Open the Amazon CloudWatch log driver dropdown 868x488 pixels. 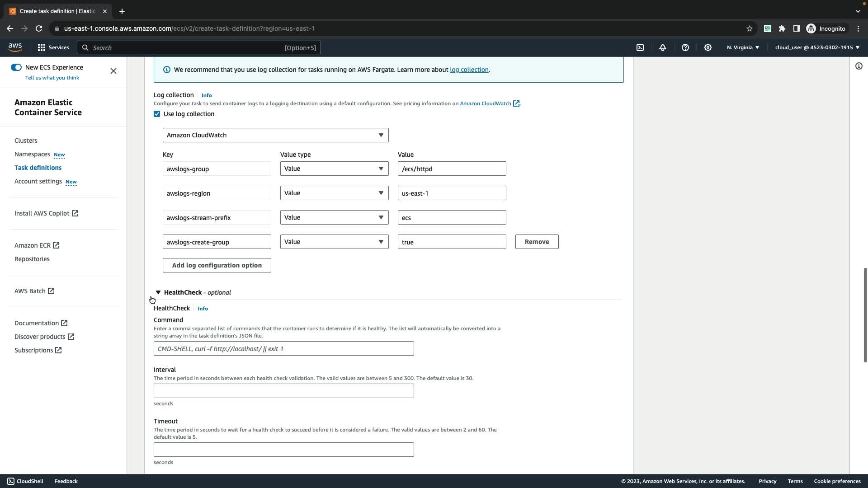pos(275,135)
